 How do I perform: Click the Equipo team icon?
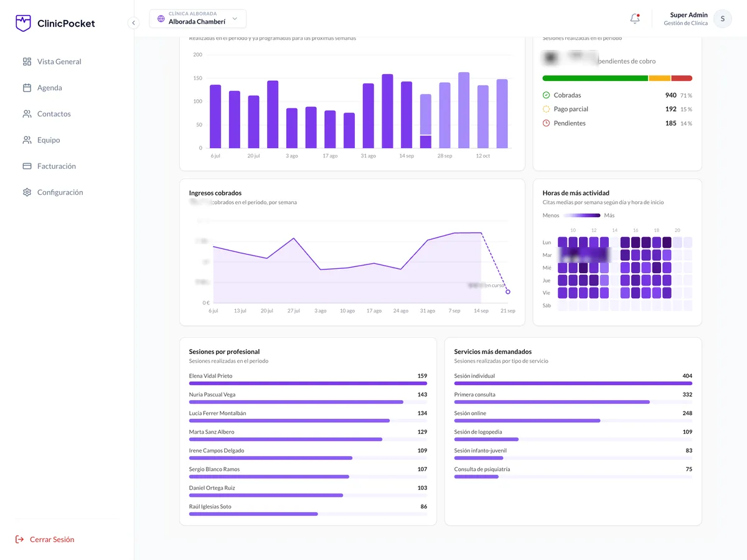27,140
